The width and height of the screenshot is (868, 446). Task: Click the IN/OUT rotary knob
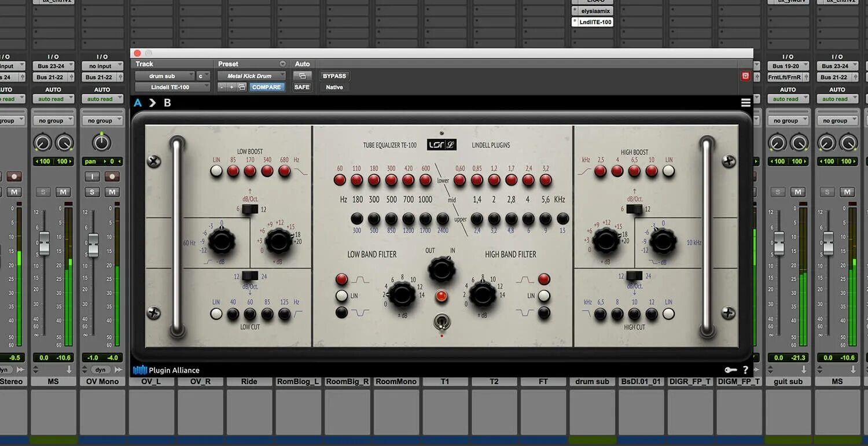[442, 270]
